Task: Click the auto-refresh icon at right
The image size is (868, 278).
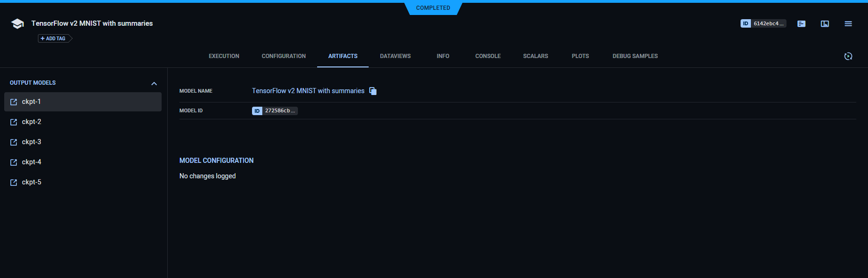Action: coord(848,56)
